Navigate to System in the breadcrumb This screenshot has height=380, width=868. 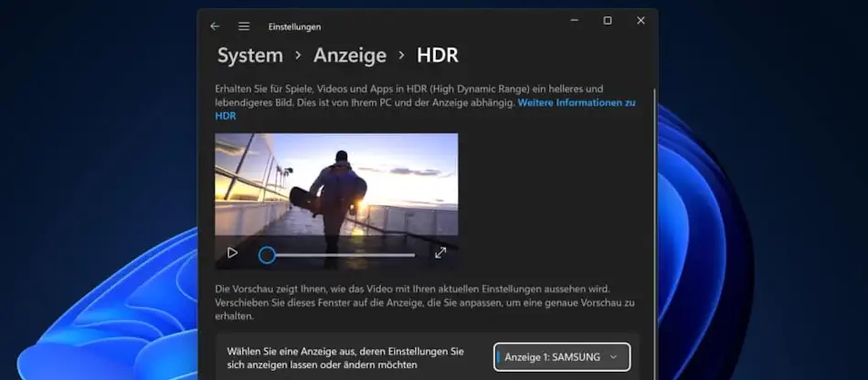249,56
